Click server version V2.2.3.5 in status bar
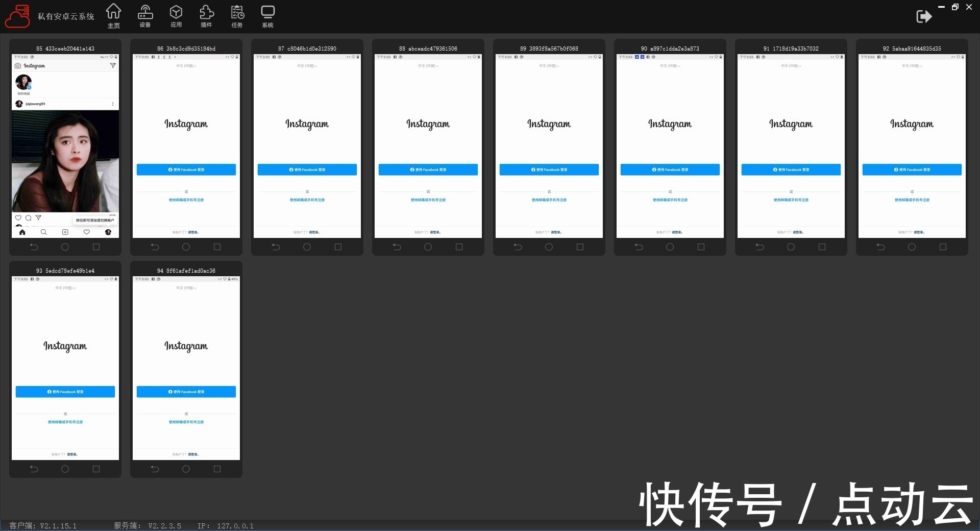The image size is (980, 531). pyautogui.click(x=164, y=526)
